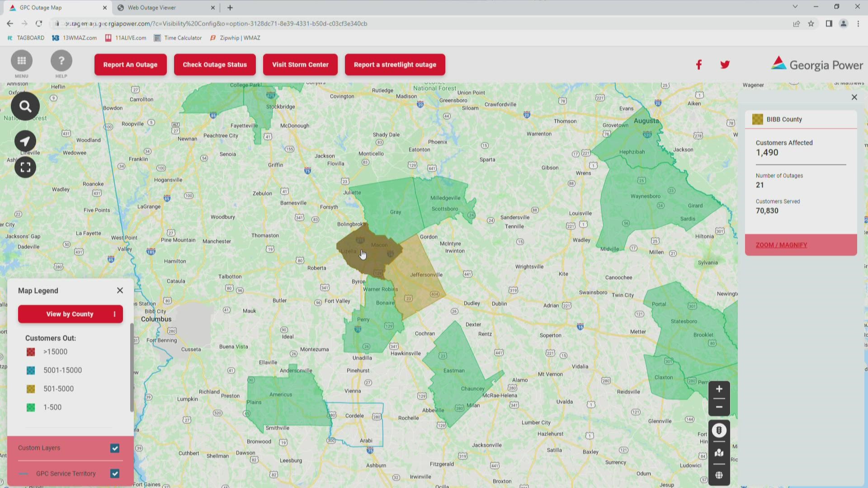Select the green county around Eastman
Image resolution: width=868 pixels, height=488 pixels.
pos(457,375)
